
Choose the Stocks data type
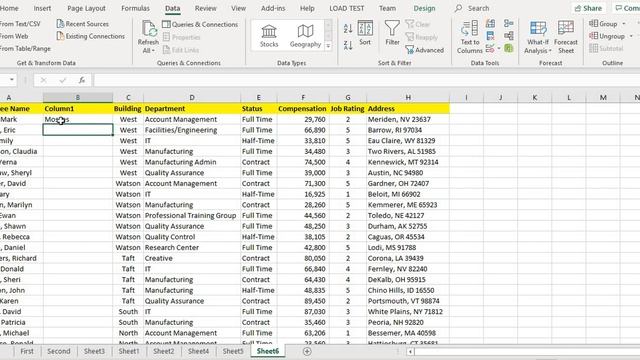[269, 36]
